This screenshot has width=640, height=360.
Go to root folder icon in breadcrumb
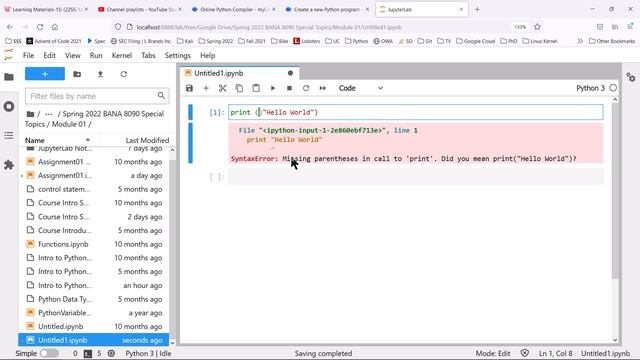click(x=30, y=114)
